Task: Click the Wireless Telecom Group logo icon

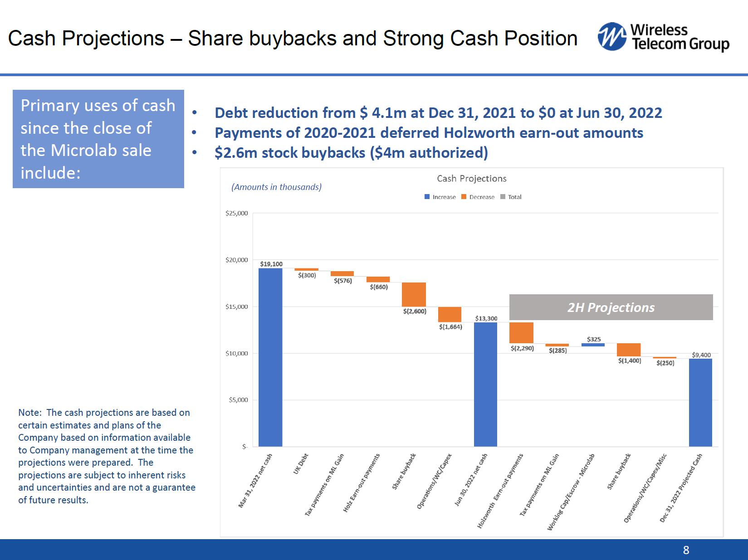Action: coord(612,37)
